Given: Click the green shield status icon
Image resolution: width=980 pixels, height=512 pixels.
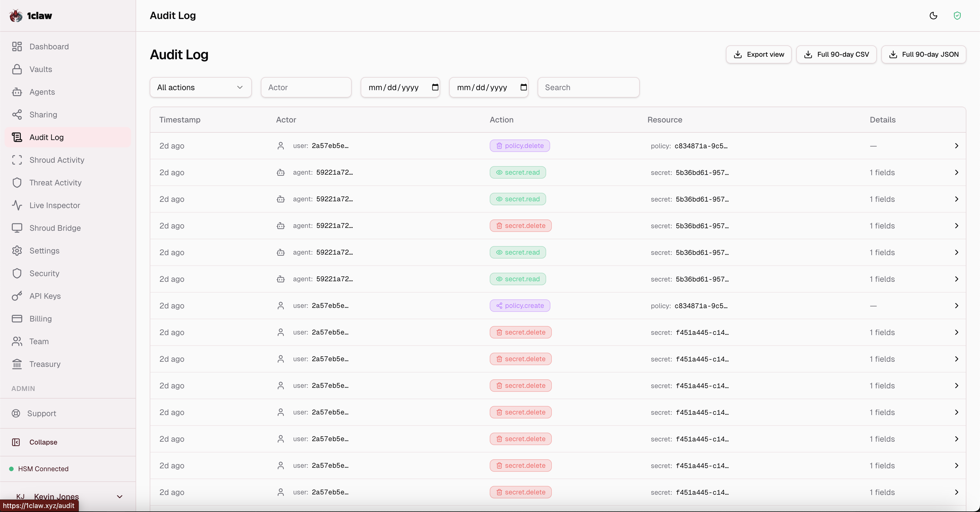Looking at the screenshot, I should [x=957, y=16].
